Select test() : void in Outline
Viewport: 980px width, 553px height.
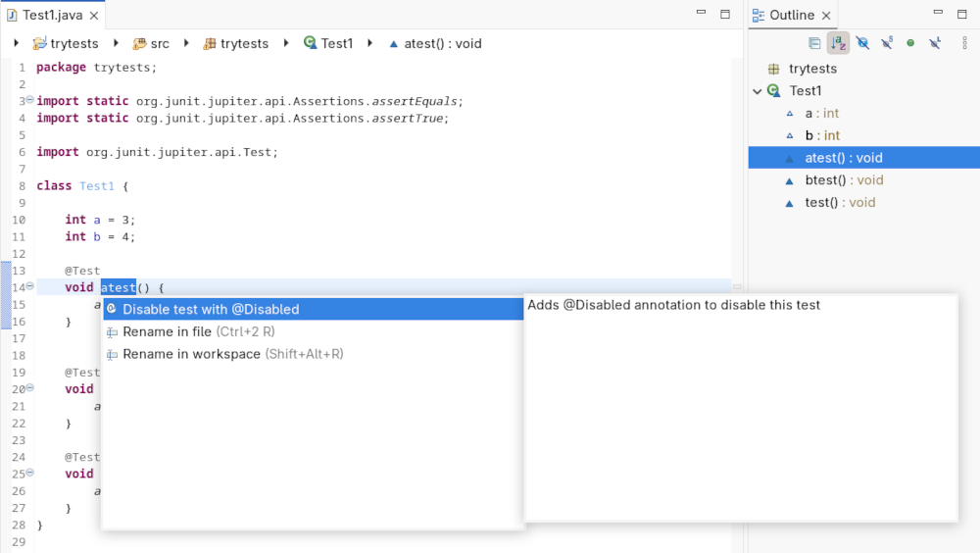(840, 203)
